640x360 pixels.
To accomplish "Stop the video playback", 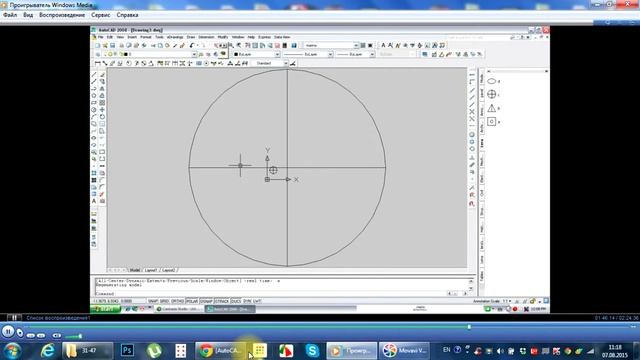I will click(x=20, y=333).
